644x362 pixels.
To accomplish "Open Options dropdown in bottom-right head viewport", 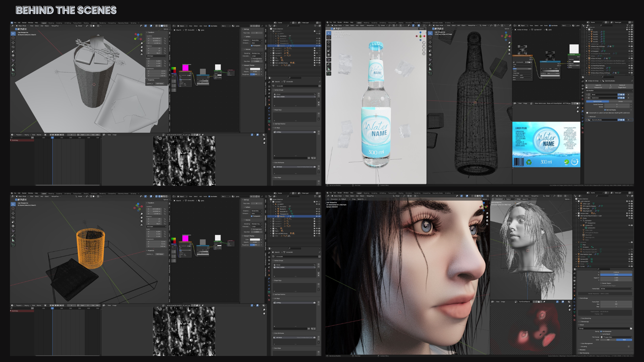I will click(x=485, y=199).
